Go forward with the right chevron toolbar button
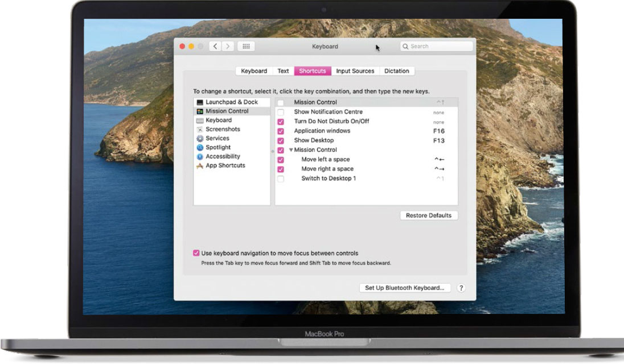 (x=228, y=47)
